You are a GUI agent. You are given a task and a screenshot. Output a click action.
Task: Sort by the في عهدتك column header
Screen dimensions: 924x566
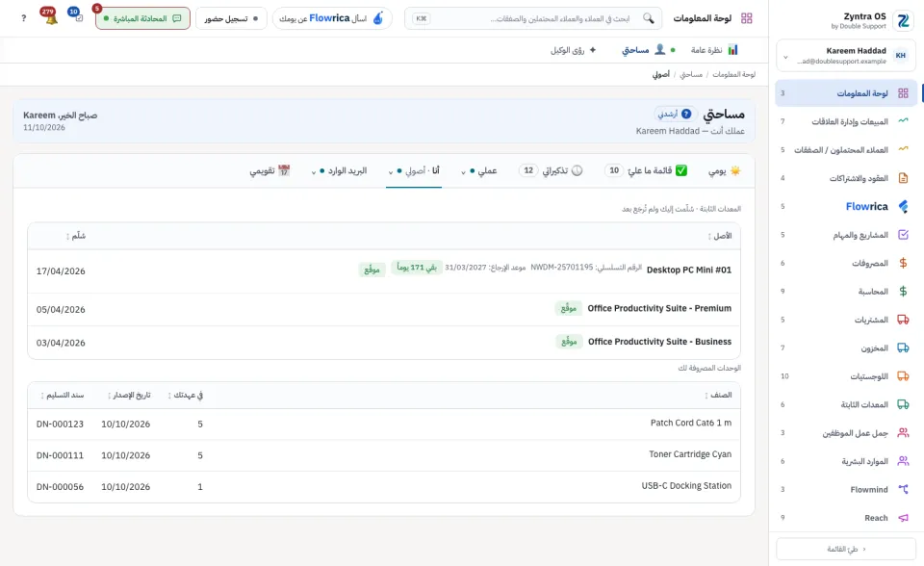[185, 395]
